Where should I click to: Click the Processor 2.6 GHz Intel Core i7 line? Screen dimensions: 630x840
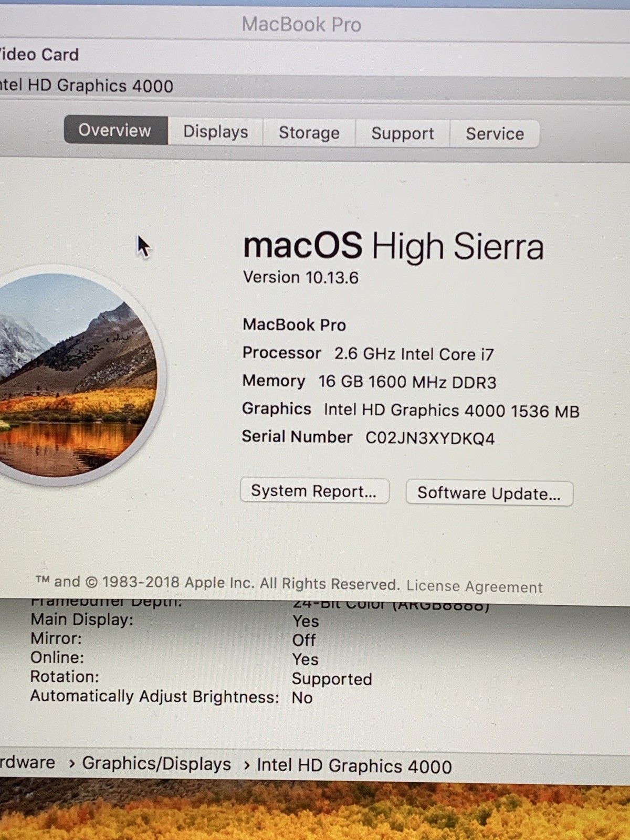367,353
